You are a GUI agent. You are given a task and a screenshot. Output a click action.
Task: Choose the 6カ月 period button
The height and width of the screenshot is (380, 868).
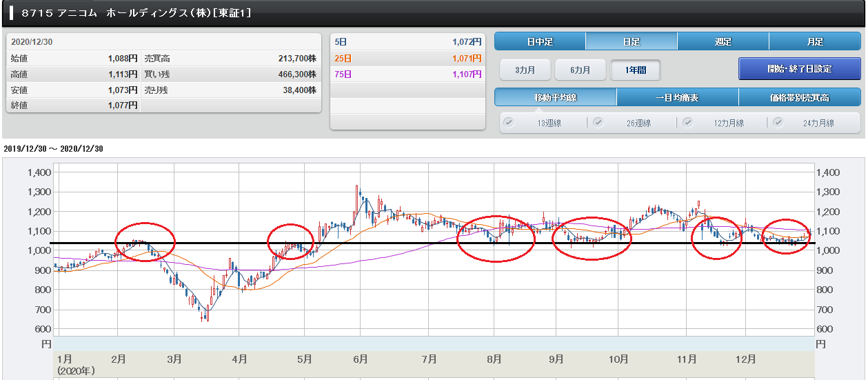(581, 70)
